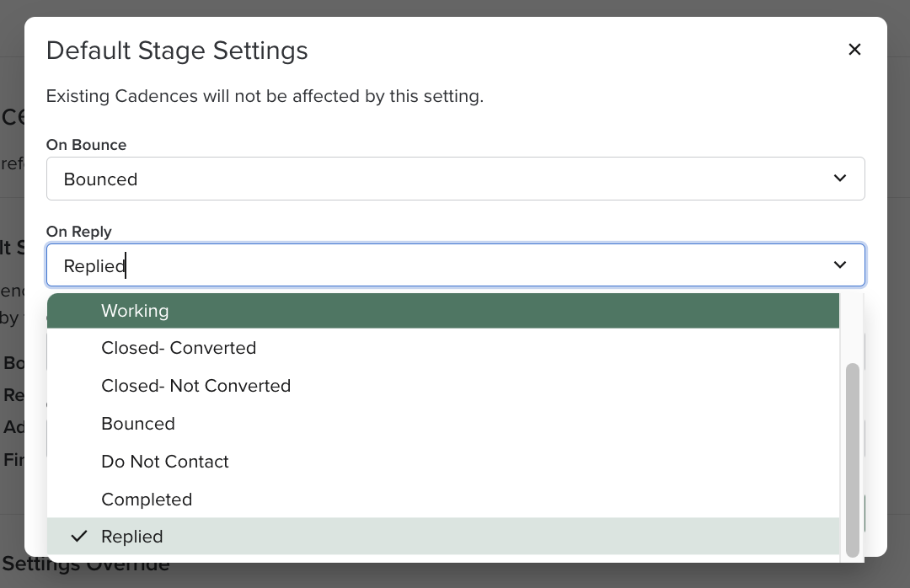Screen dimensions: 910x588
Task: Select the Completed option
Action: point(443,500)
